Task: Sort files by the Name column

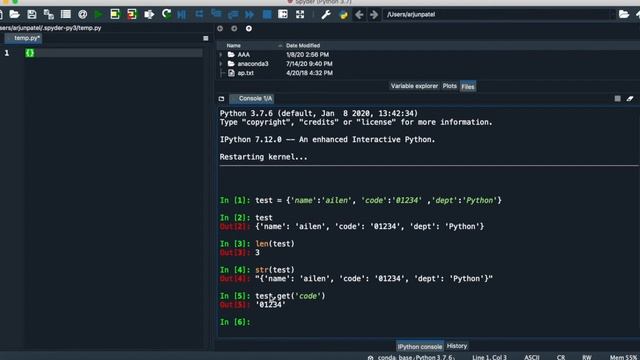Action: tap(233, 46)
